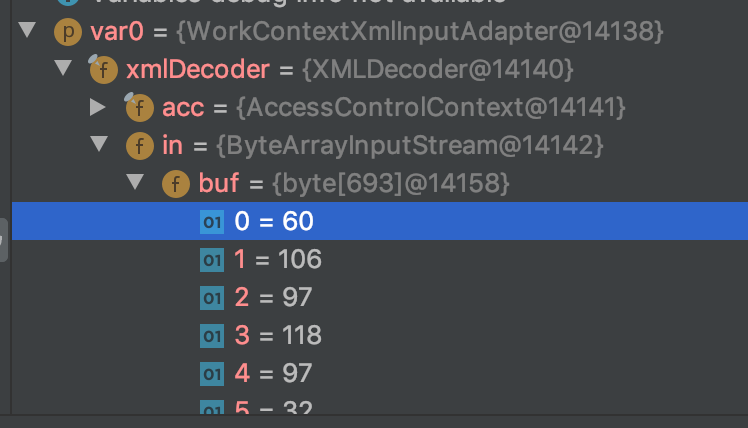This screenshot has width=748, height=428.
Task: Click the field icon beside xmlDecoder
Action: [103, 69]
